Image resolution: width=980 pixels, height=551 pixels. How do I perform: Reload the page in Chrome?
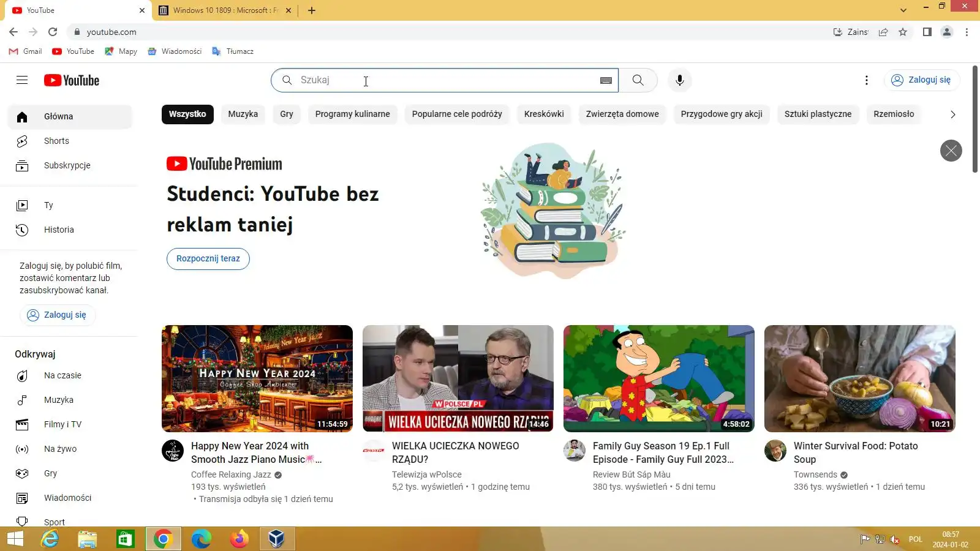(x=53, y=32)
